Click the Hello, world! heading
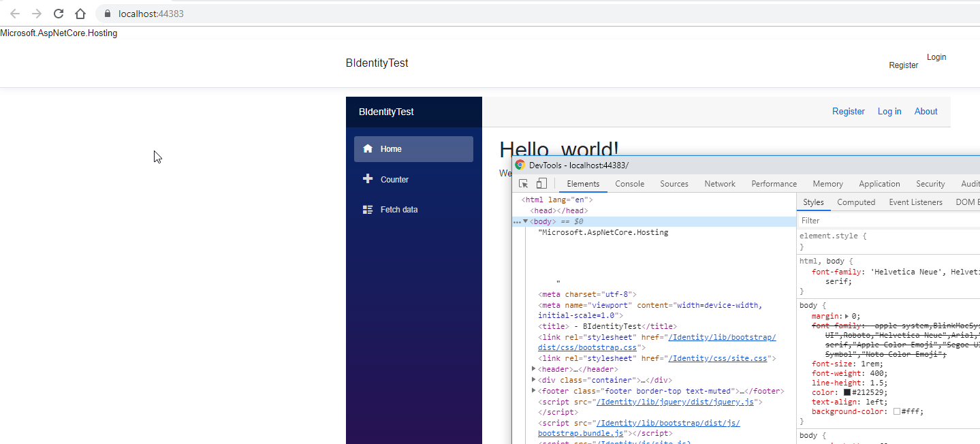This screenshot has width=980, height=444. click(559, 148)
